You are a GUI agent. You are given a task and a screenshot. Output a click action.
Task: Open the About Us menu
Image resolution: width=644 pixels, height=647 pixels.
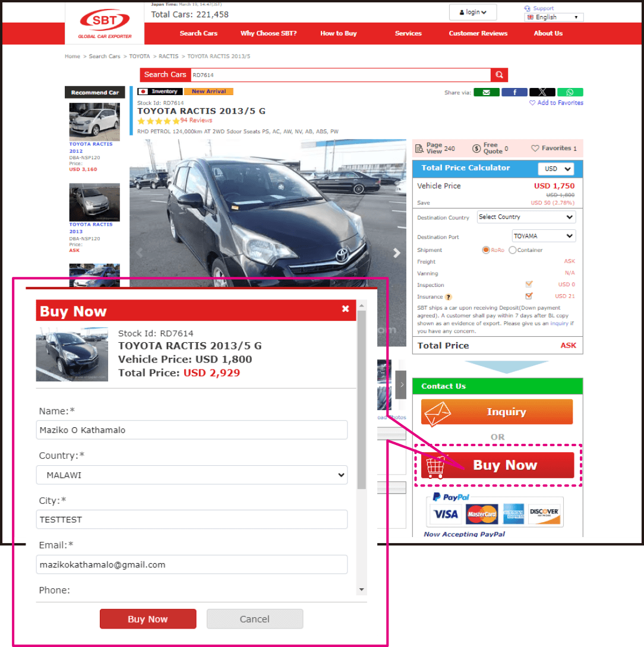point(548,33)
